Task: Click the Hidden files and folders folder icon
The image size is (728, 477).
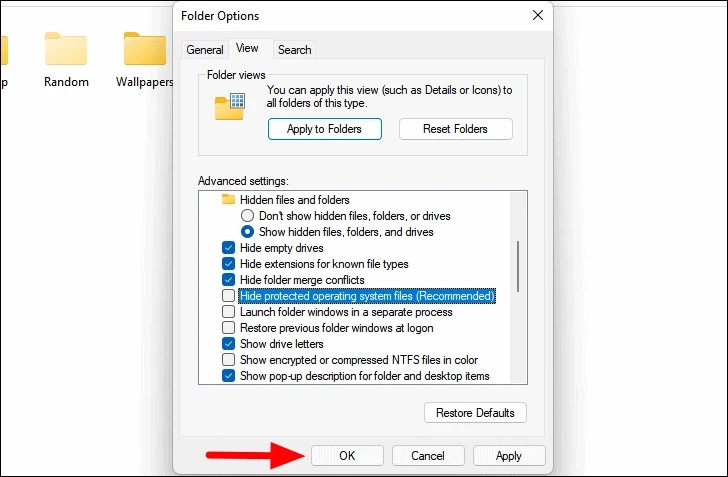Action: 228,200
